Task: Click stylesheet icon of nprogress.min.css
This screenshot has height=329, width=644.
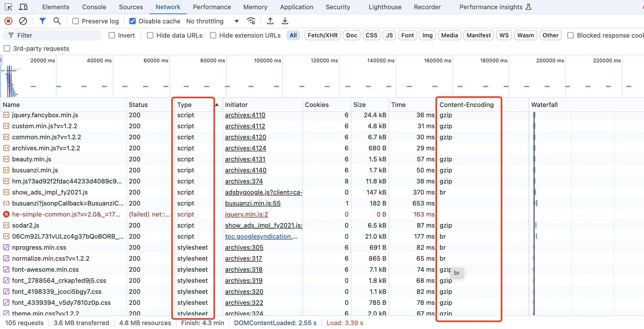Action: pos(6,248)
